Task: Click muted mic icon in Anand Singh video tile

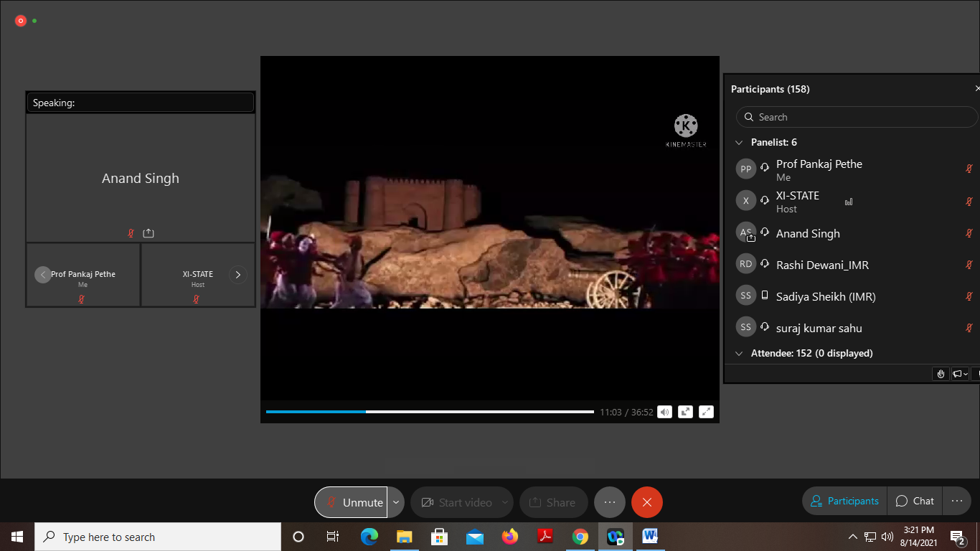Action: click(x=131, y=233)
